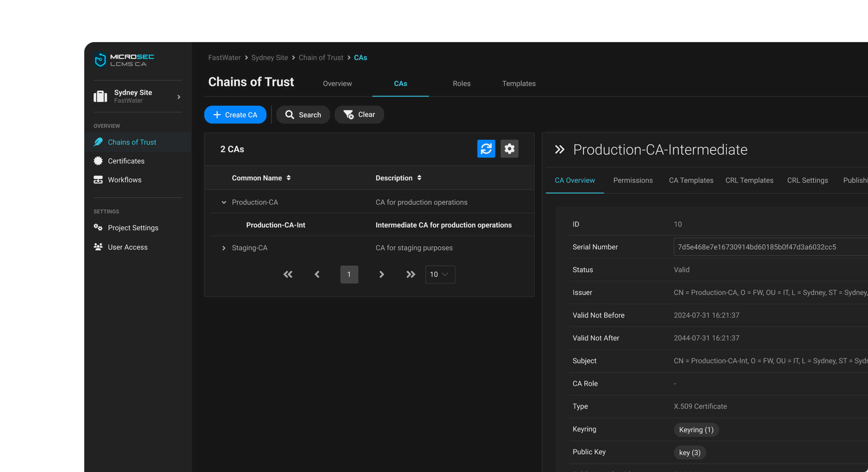
Task: Click the Microsec LCMS CA logo
Action: point(124,60)
